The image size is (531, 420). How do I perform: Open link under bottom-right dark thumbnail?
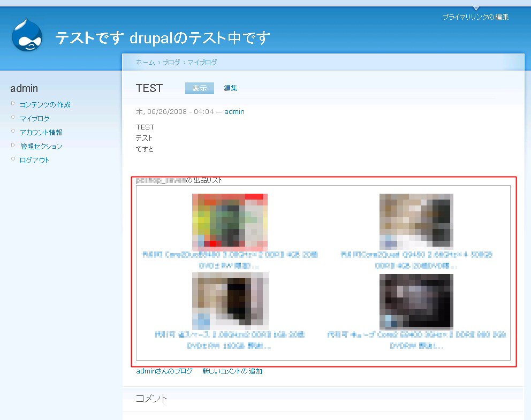[x=416, y=340]
